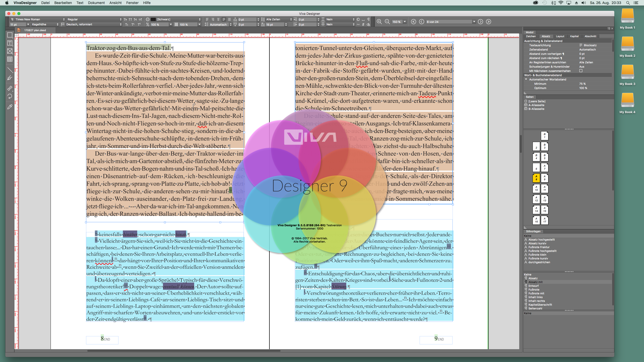Select the pen tool
This screenshot has height=362, width=644.
pyautogui.click(x=10, y=78)
